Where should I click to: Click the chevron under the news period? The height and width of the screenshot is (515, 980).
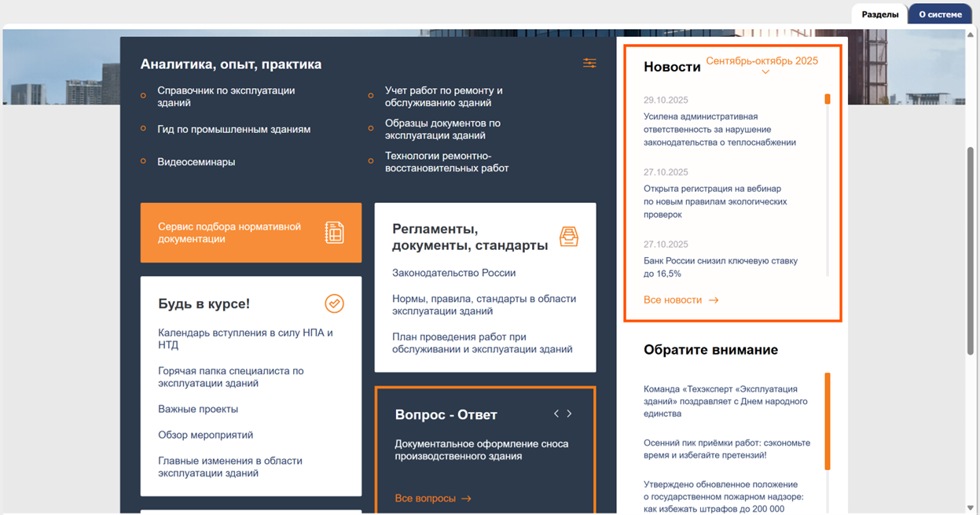(x=765, y=72)
